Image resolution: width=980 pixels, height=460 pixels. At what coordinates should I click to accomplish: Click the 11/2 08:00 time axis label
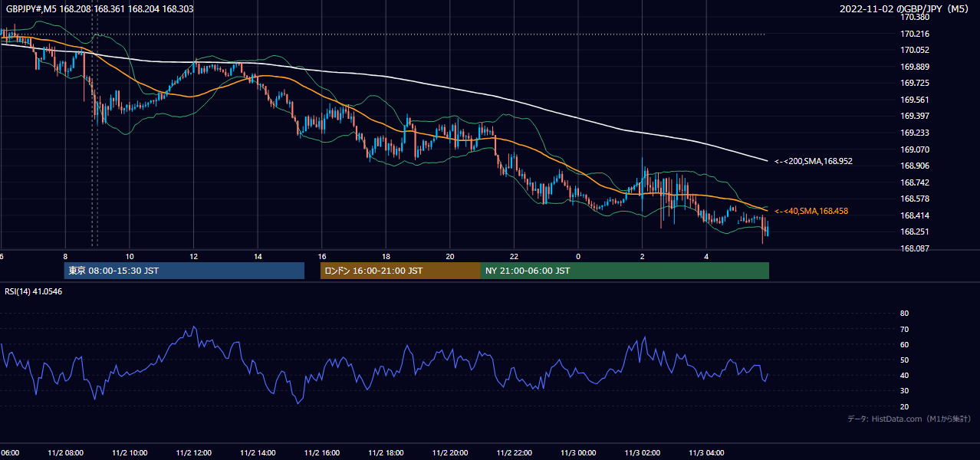[x=65, y=452]
